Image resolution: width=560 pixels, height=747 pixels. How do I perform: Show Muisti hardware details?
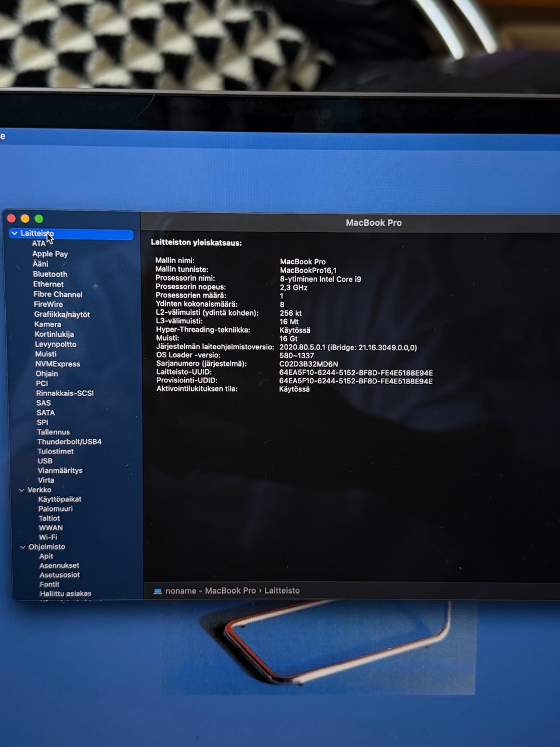pos(45,354)
